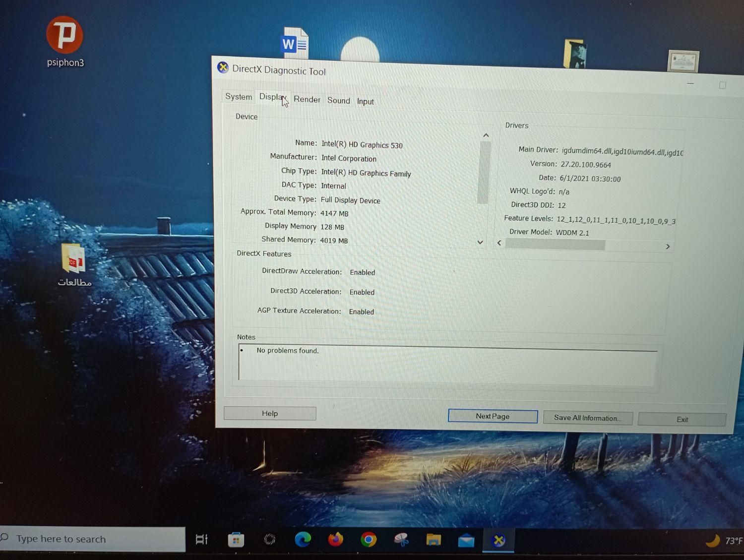The width and height of the screenshot is (744, 560).
Task: Switch to the Render tab
Action: pos(307,99)
